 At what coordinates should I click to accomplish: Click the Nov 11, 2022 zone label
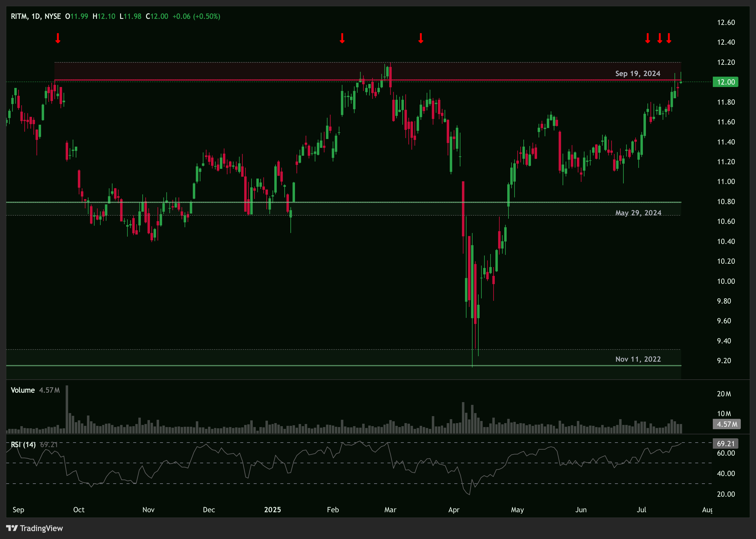point(638,359)
